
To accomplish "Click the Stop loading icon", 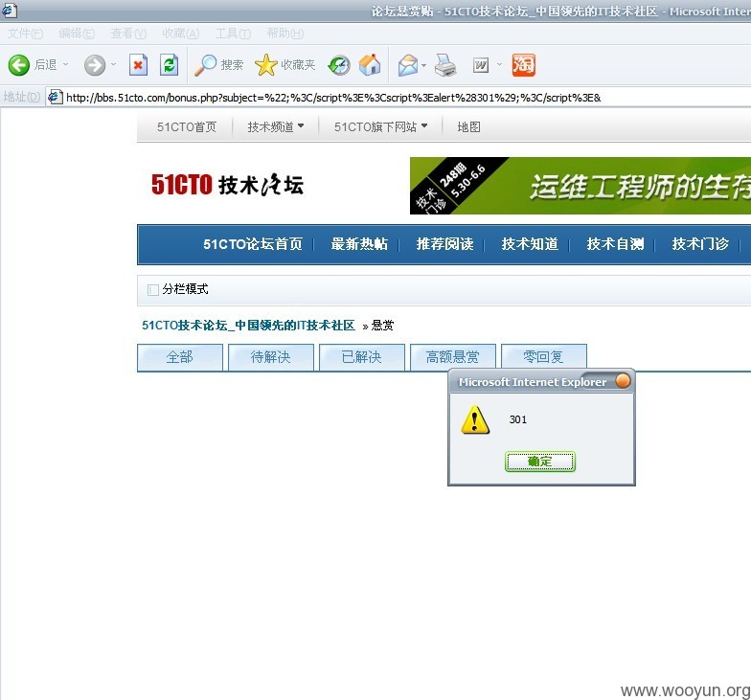I will tap(138, 65).
